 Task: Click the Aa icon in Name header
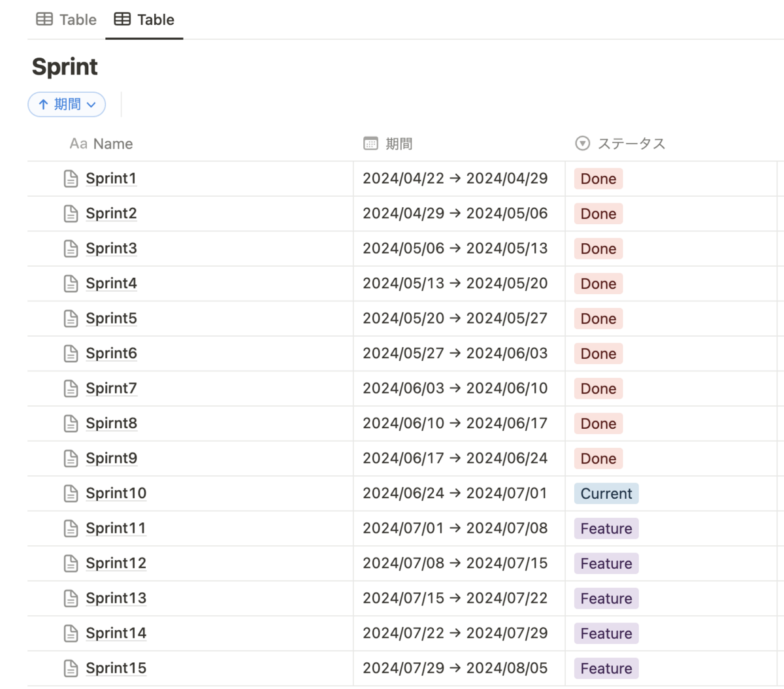[x=78, y=144]
